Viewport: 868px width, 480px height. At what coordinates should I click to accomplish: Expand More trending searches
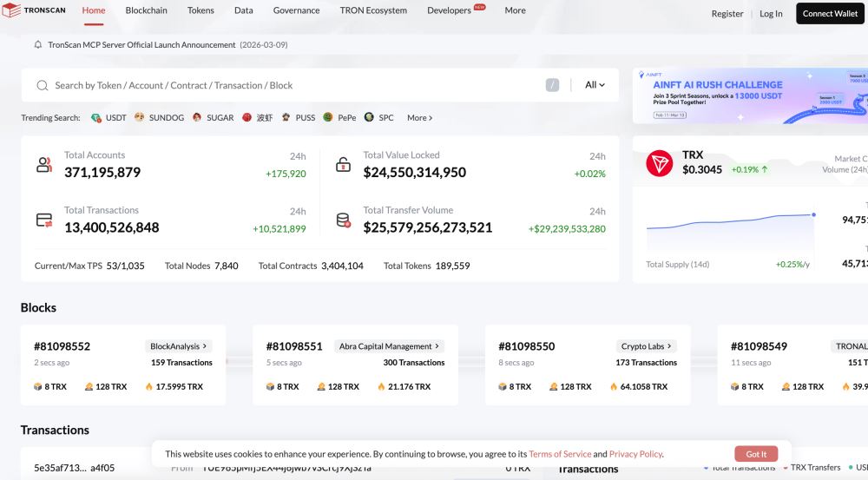pyautogui.click(x=419, y=117)
